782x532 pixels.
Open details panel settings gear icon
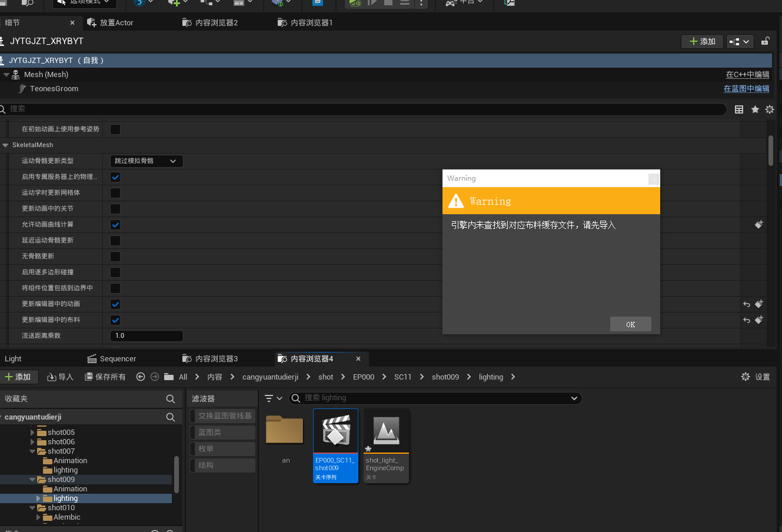point(769,109)
